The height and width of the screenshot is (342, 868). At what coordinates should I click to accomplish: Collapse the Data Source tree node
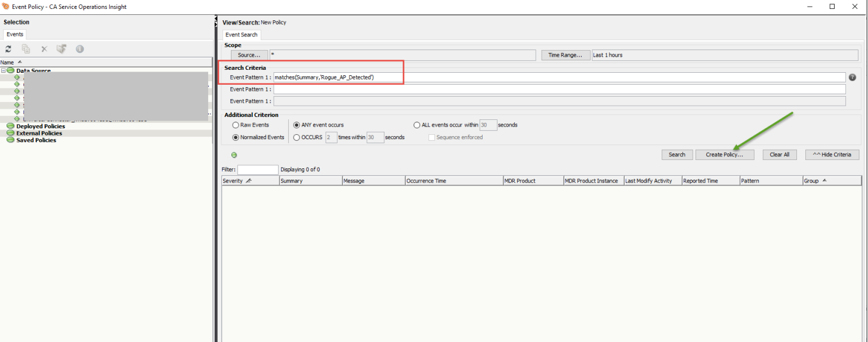click(4, 71)
